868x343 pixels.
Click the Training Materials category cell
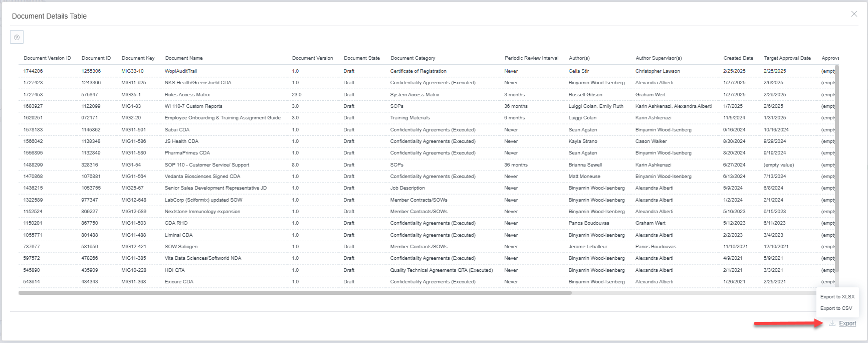coord(410,118)
